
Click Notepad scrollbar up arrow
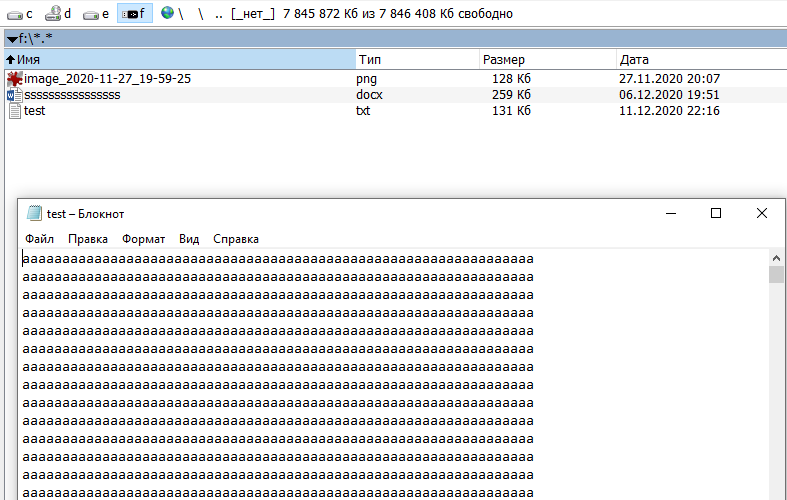[x=776, y=258]
